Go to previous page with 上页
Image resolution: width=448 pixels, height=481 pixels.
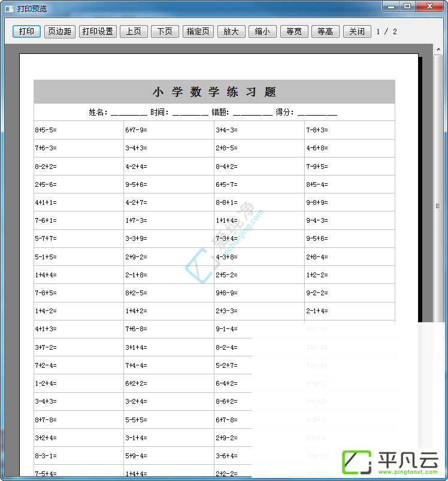134,31
